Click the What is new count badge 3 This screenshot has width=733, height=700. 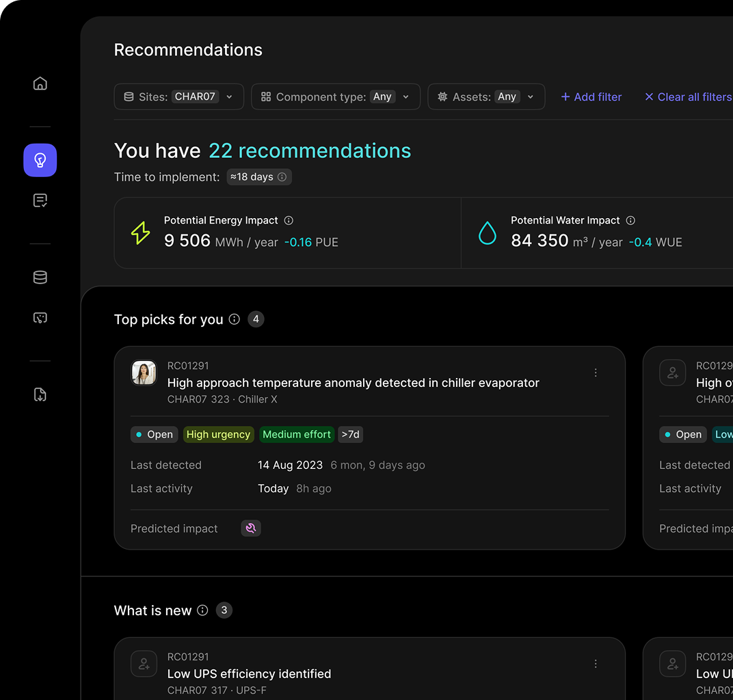coord(224,610)
